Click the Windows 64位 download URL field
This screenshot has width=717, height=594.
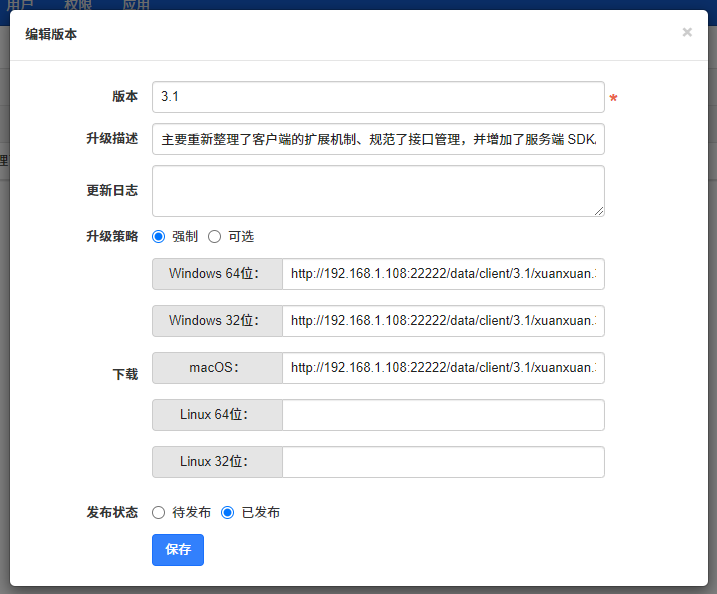pos(443,273)
